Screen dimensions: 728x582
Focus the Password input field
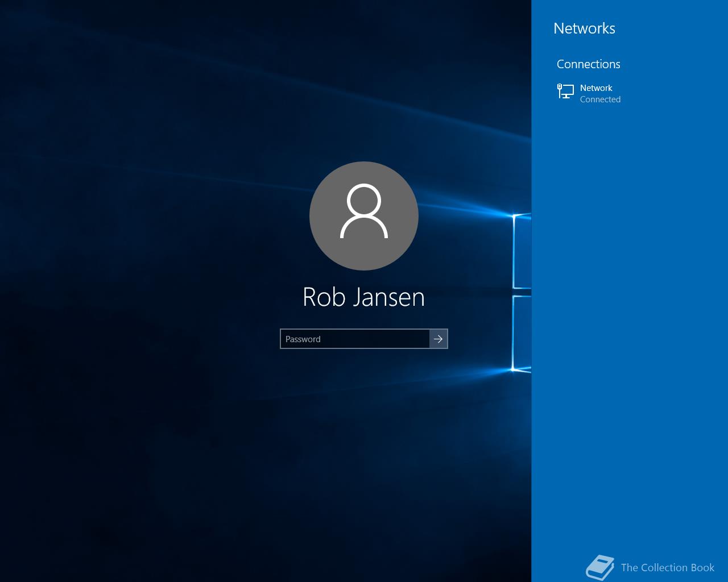pos(355,339)
